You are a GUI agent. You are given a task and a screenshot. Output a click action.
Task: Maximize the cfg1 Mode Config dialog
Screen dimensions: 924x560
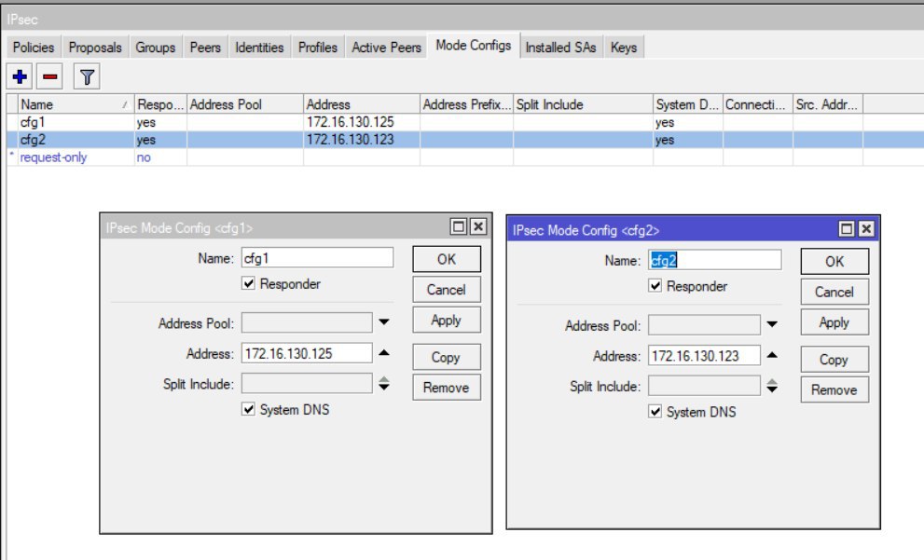pyautogui.click(x=458, y=226)
